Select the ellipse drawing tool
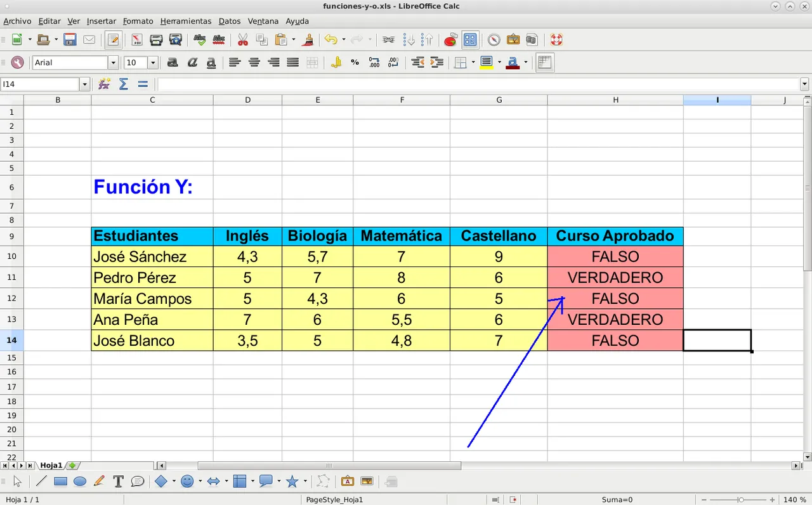 pos(79,481)
